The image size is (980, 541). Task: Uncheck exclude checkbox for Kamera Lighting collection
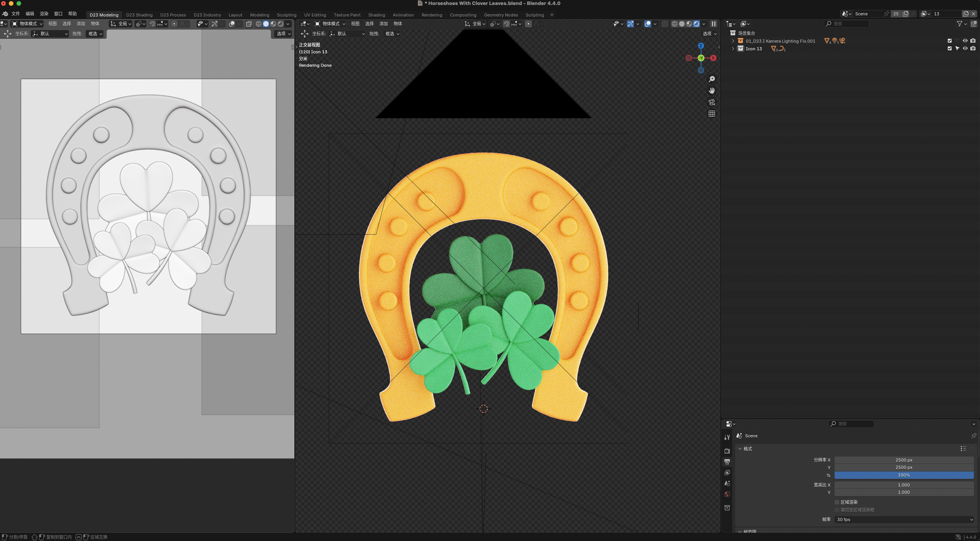(950, 41)
